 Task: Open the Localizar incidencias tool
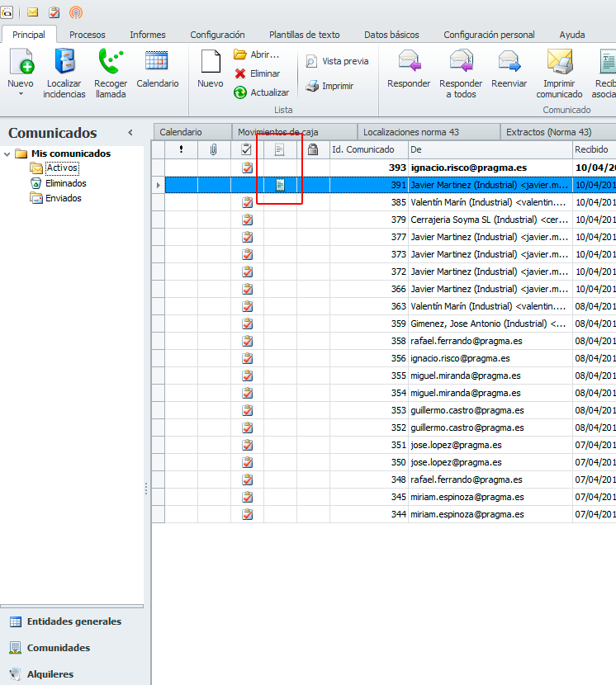click(x=64, y=73)
